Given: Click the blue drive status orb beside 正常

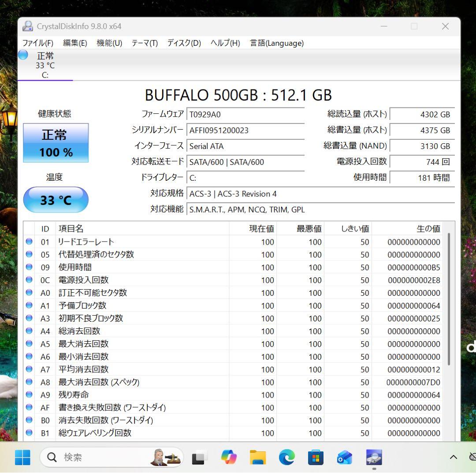Looking at the screenshot, I should (x=23, y=55).
